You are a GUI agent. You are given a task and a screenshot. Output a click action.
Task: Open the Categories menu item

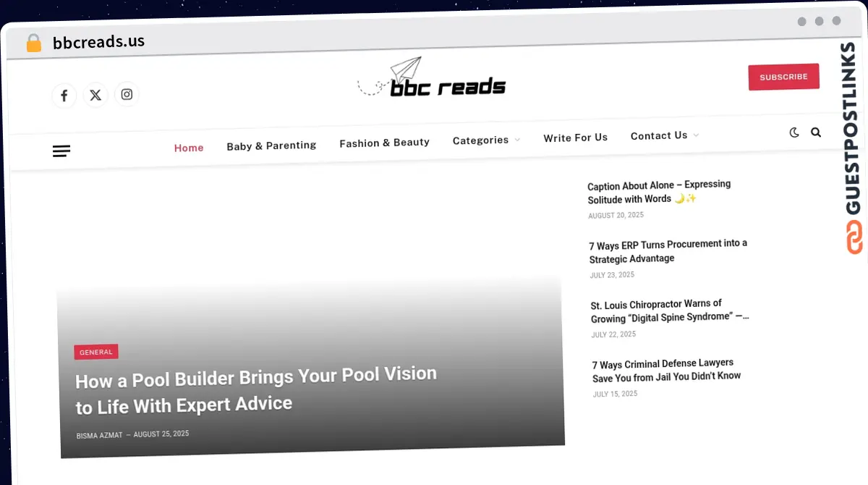tap(480, 140)
